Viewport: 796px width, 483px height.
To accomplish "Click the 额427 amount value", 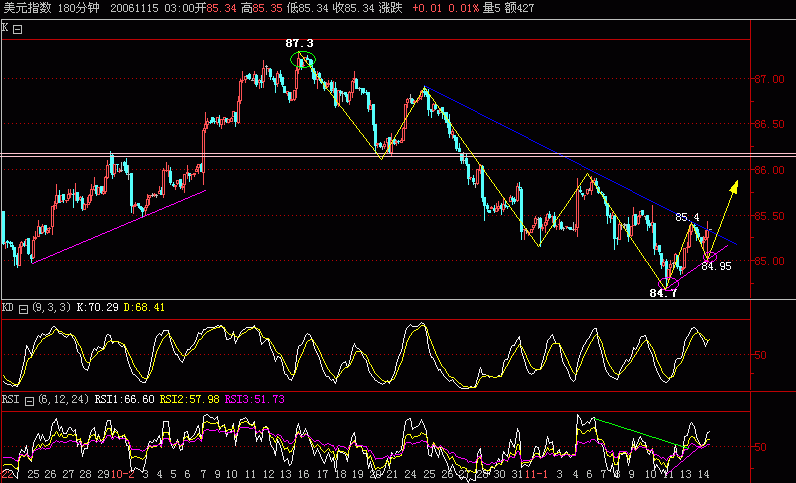I will pos(519,8).
